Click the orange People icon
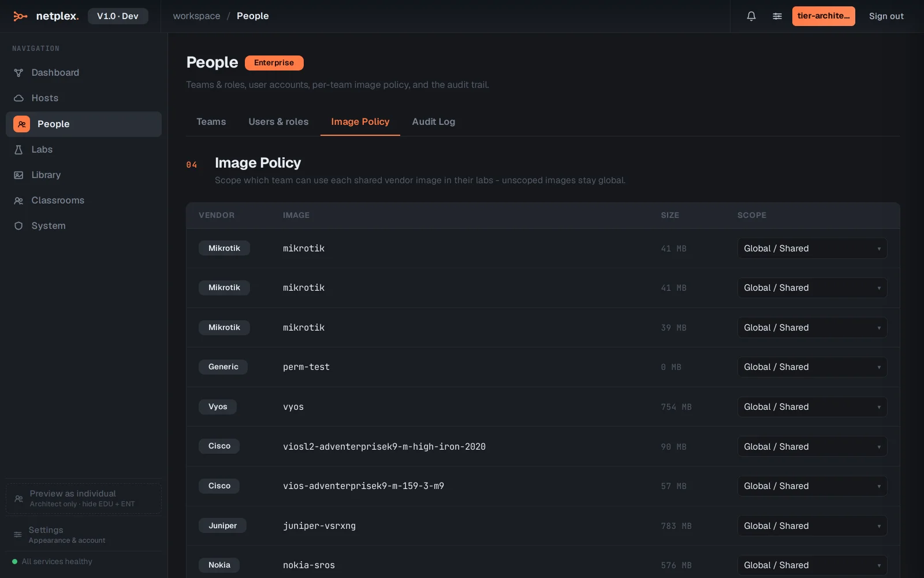 21,124
